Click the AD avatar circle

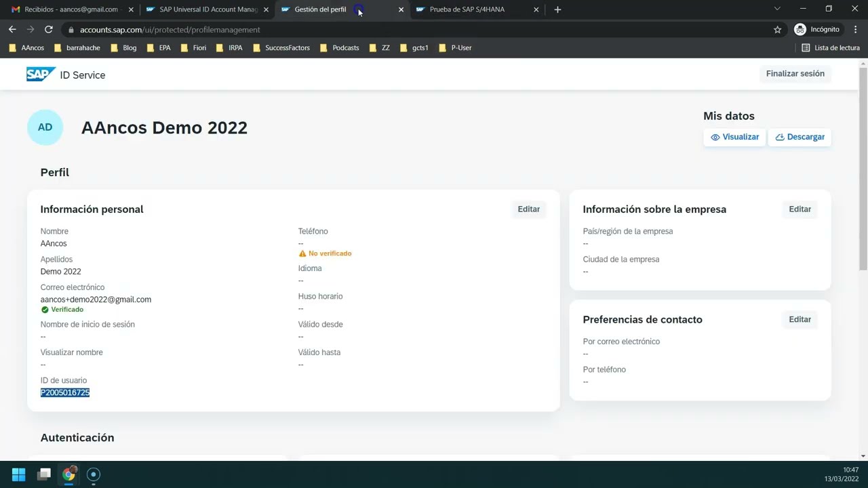(x=45, y=127)
